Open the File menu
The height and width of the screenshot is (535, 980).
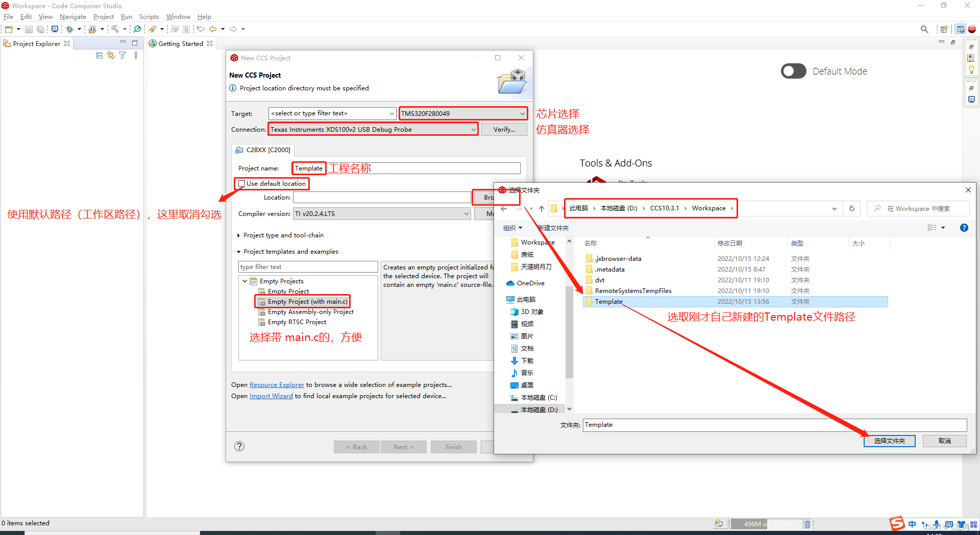click(8, 17)
